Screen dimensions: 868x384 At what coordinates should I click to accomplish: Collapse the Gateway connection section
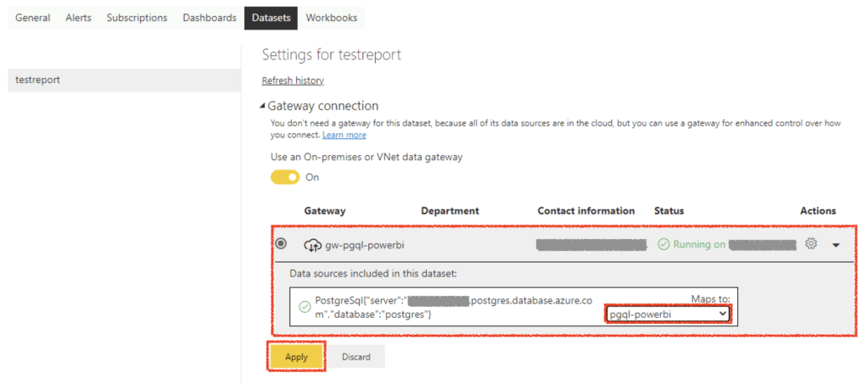coord(263,106)
